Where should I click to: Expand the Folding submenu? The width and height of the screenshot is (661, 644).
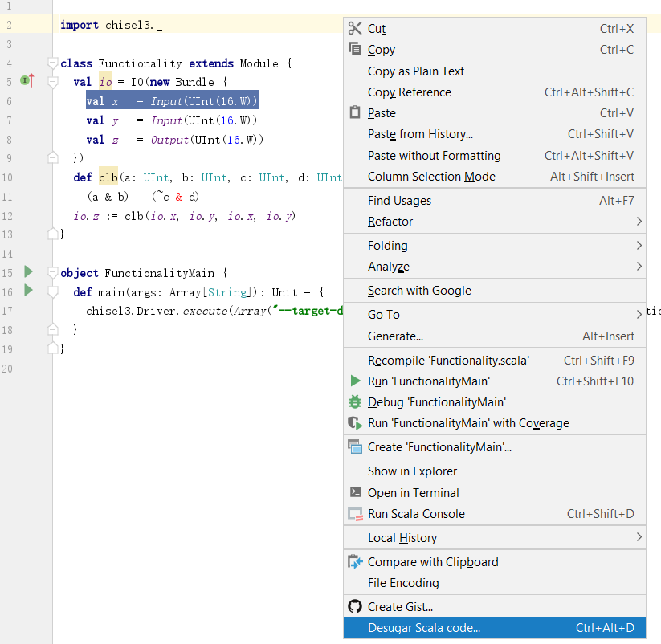point(639,246)
